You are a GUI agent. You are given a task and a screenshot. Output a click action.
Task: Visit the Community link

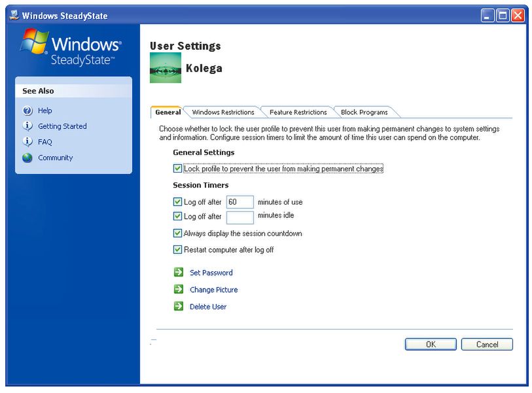tap(56, 158)
